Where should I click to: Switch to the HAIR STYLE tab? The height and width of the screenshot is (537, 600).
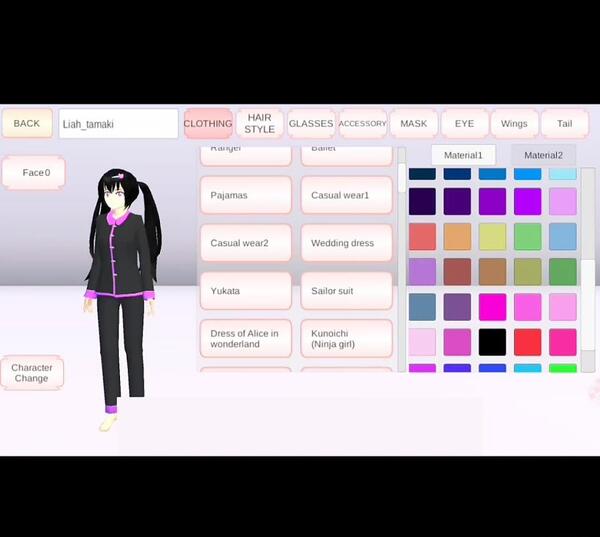pyautogui.click(x=259, y=123)
